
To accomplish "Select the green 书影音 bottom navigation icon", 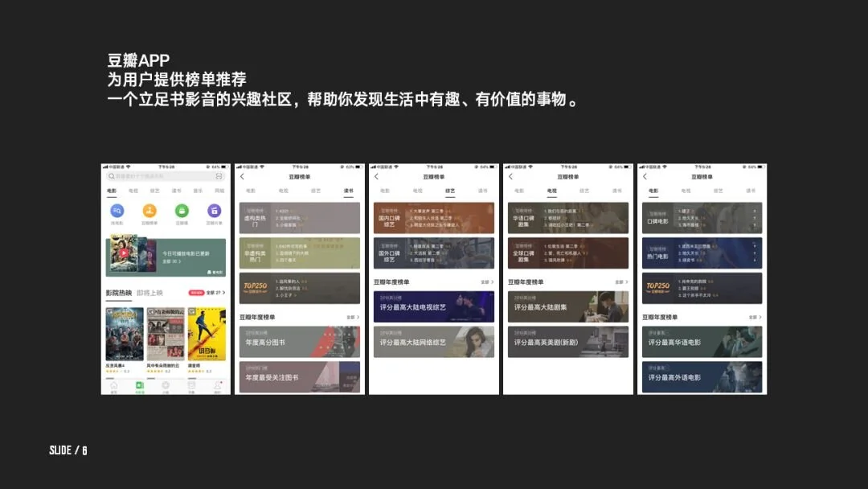I will tap(140, 386).
